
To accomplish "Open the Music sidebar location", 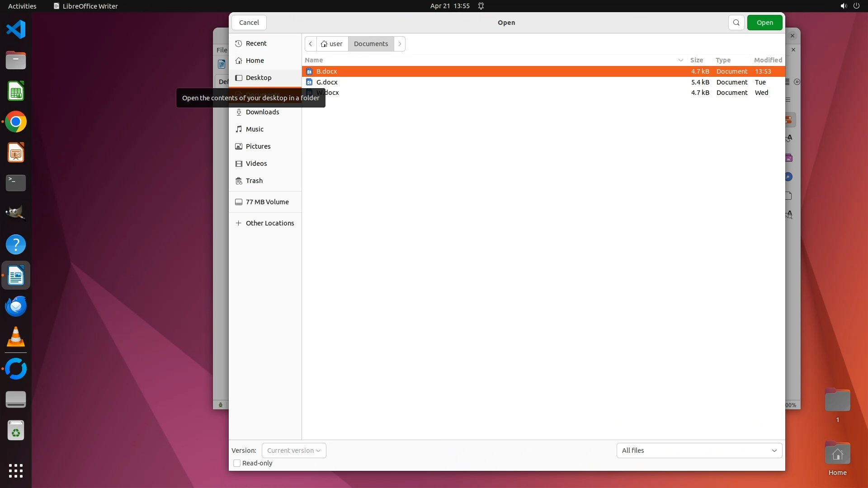I will 255,129.
